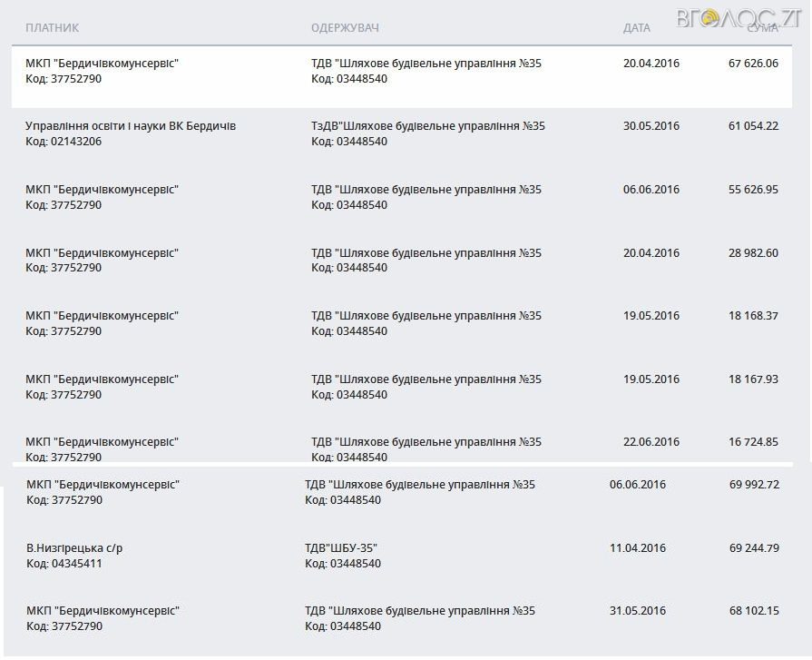The height and width of the screenshot is (660, 812).
Task: Click the ДАТА column header
Action: (x=636, y=28)
